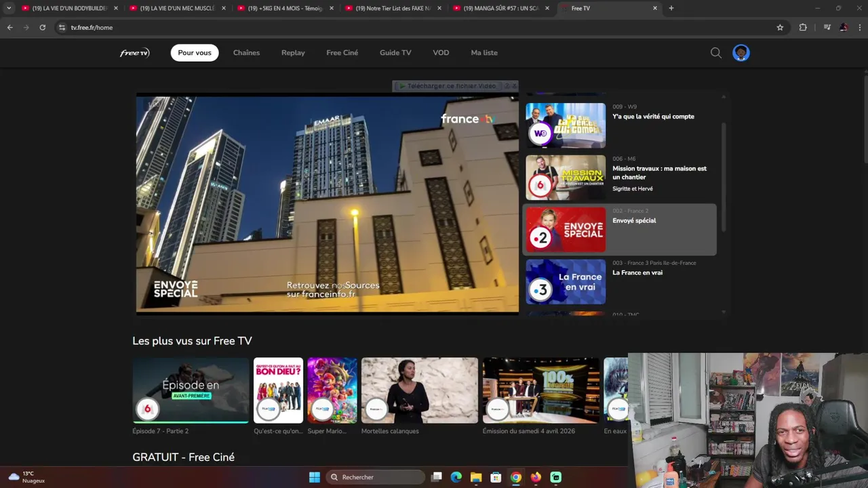Open the browser extensions puzzle icon
Image resolution: width=868 pixels, height=488 pixels.
803,27
